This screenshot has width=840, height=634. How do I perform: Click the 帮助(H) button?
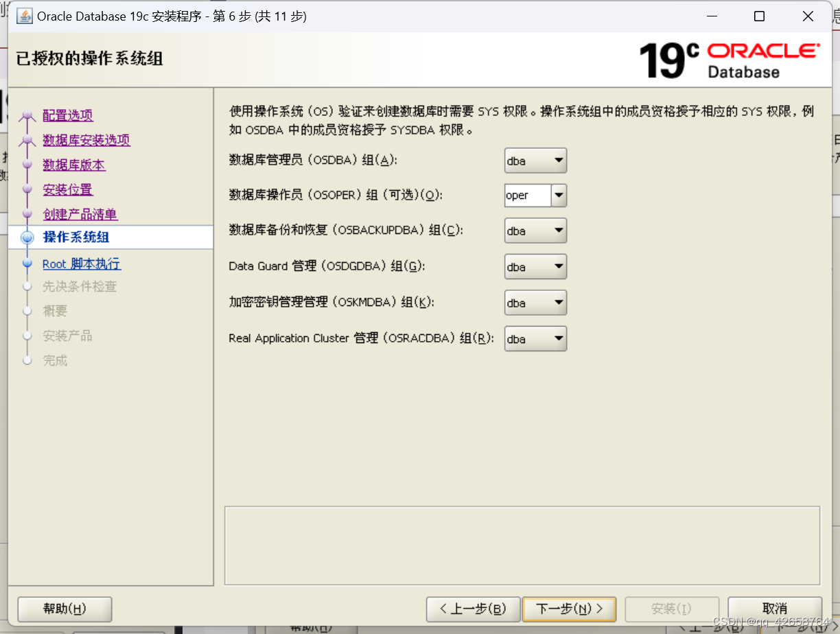[x=65, y=609]
